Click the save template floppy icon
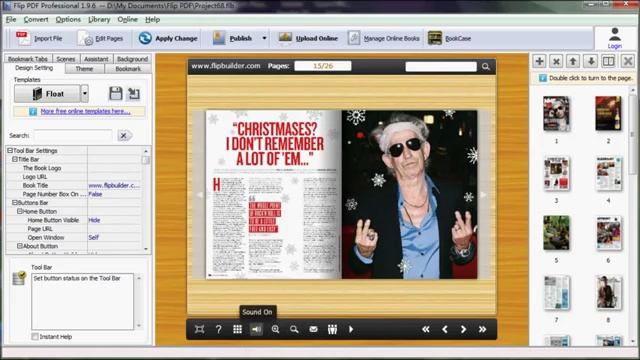The image size is (640, 360). tap(116, 94)
